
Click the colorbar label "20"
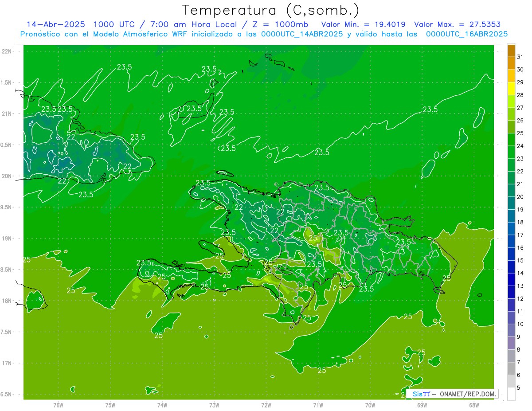pos(520,197)
